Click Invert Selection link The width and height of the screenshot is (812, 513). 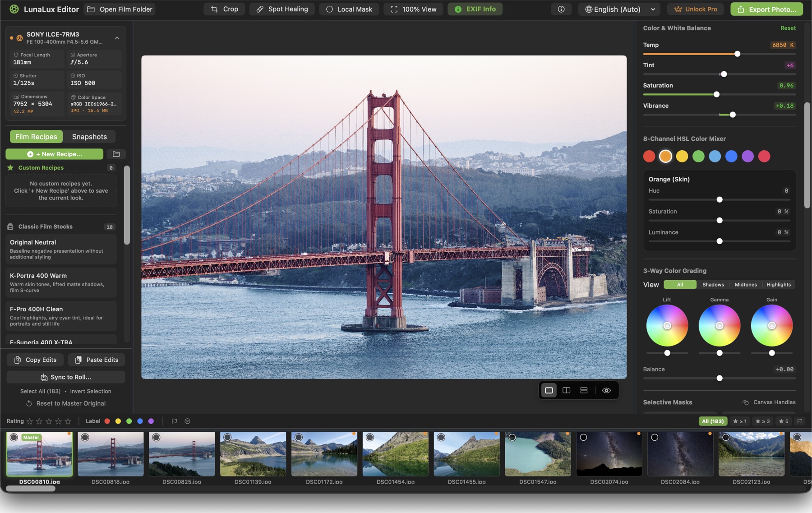[91, 391]
